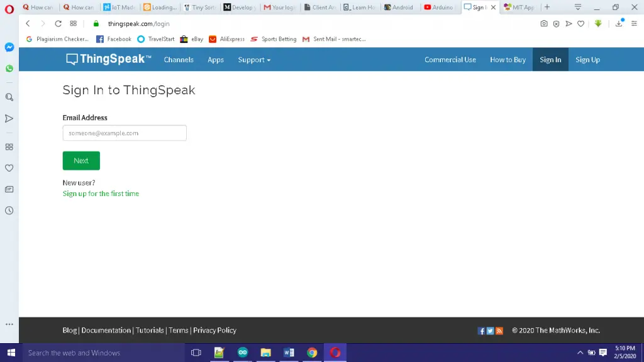Expand the Support dropdown menu
This screenshot has height=362, width=644.
254,60
